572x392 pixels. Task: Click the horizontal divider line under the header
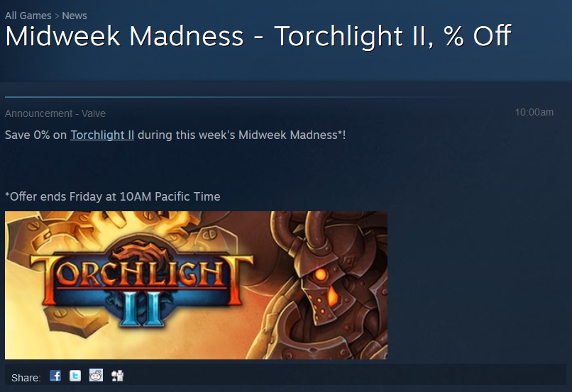[x=237, y=97]
